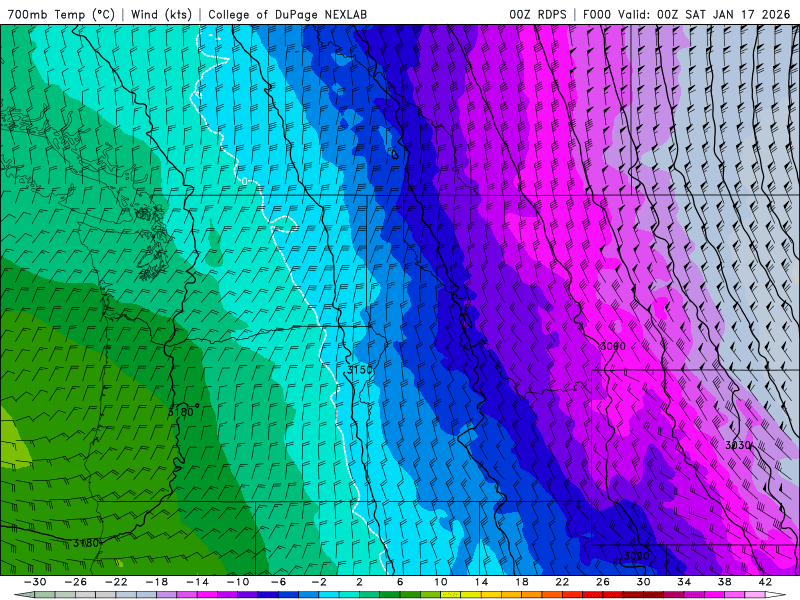Click the positive 18 colorbar tick label
Viewport: 800px width, 600px height.
521,582
